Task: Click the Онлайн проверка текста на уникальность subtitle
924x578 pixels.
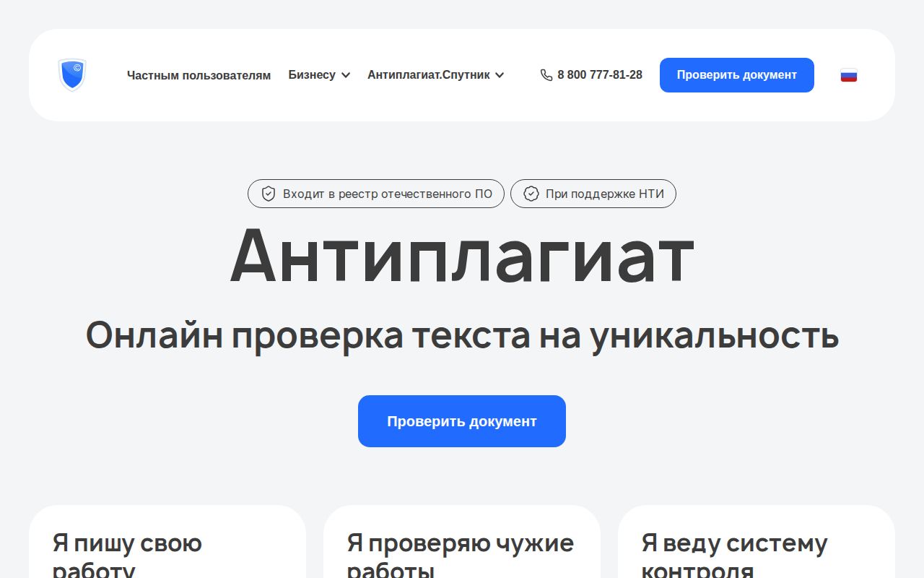Action: [462, 335]
